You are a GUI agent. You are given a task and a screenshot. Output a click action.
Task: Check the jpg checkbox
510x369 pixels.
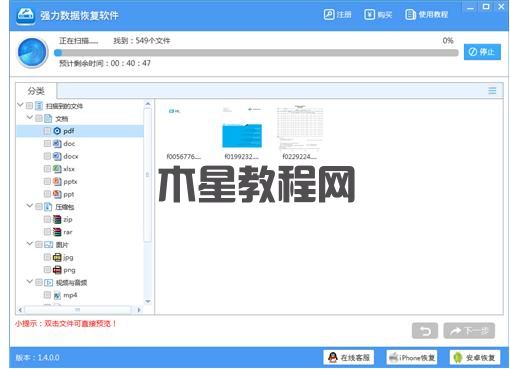tap(47, 257)
